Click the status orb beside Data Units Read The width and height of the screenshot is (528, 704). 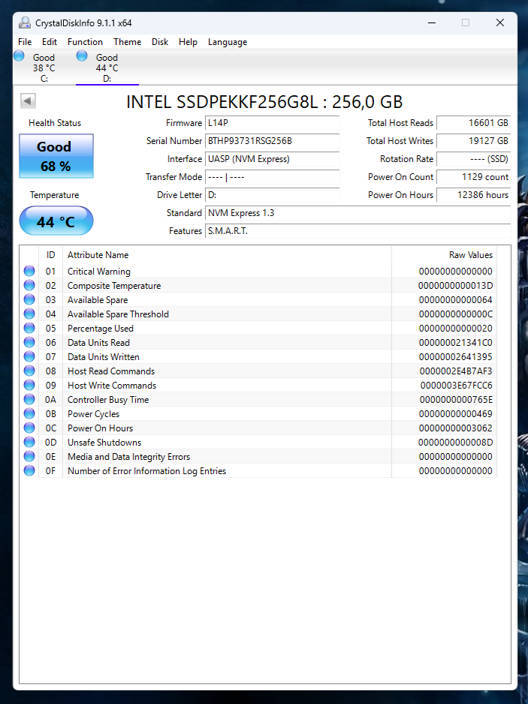(29, 342)
